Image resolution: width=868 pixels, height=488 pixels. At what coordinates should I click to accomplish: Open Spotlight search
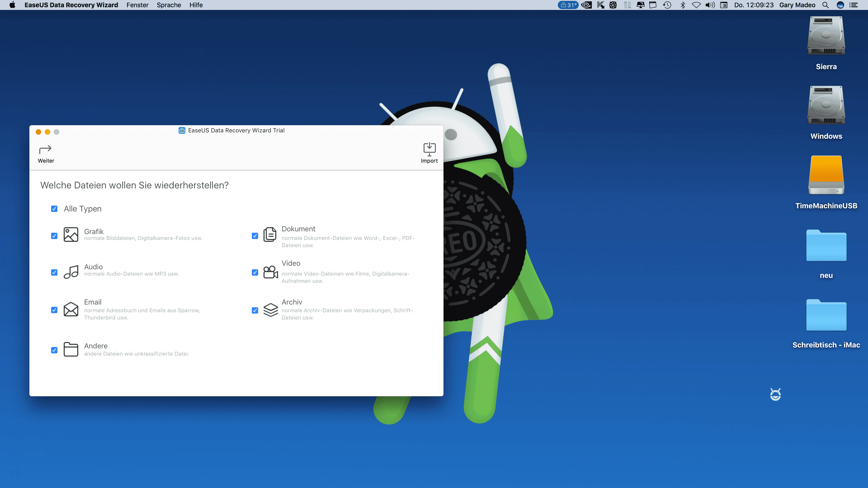pyautogui.click(x=826, y=5)
